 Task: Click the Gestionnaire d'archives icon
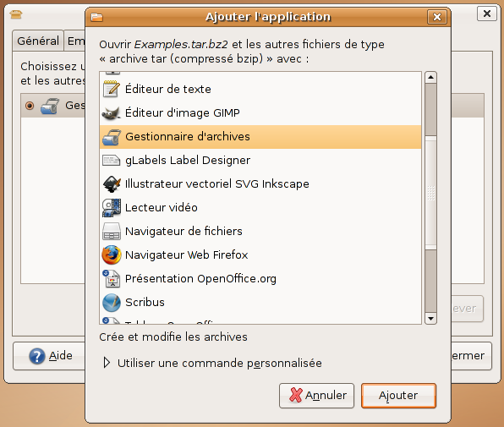[x=112, y=137]
